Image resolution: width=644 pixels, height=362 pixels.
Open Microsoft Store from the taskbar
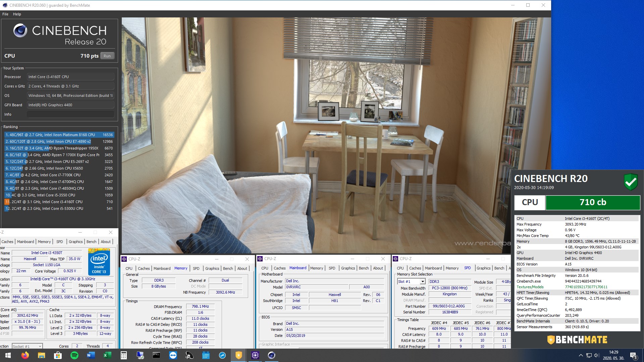click(x=58, y=355)
